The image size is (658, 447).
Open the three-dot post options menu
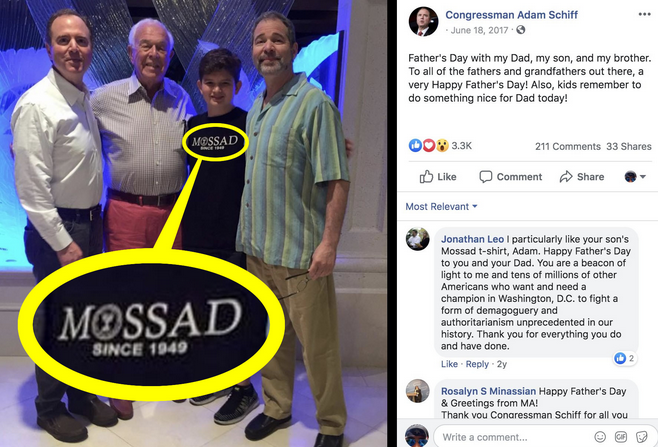(x=644, y=14)
